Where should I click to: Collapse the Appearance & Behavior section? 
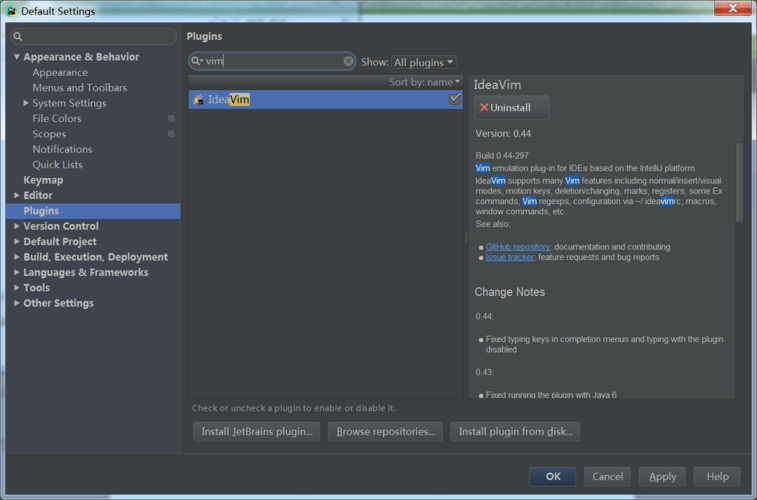pyautogui.click(x=16, y=56)
